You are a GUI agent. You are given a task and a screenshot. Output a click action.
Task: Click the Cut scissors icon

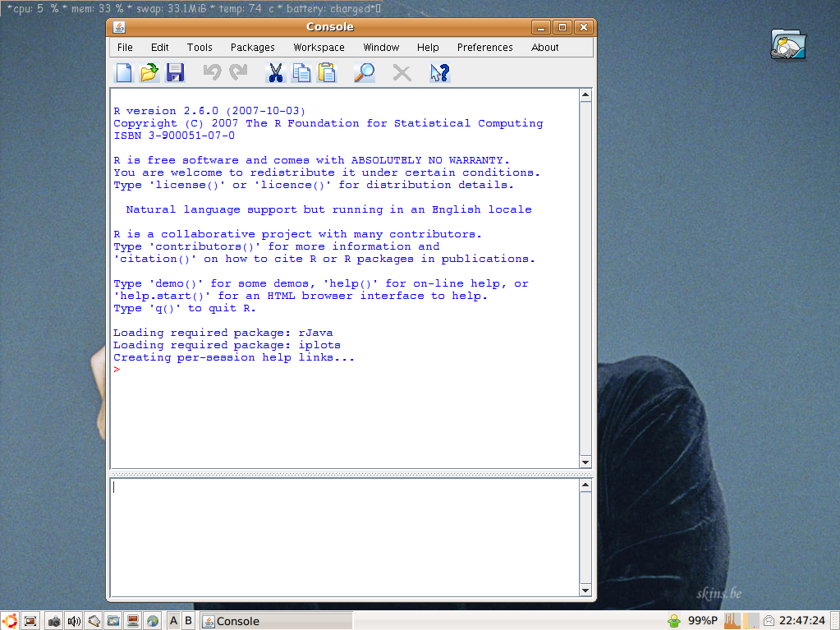point(275,73)
